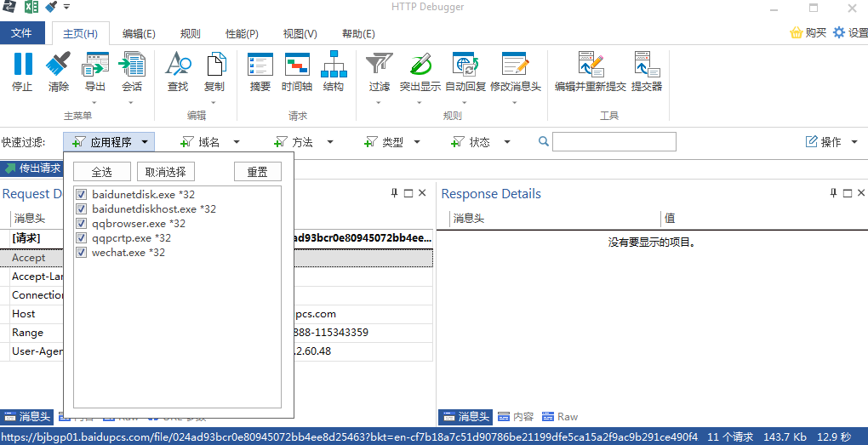This screenshot has width=868, height=445.
Task: Open Settings (设置) gear icon
Action: tap(839, 32)
